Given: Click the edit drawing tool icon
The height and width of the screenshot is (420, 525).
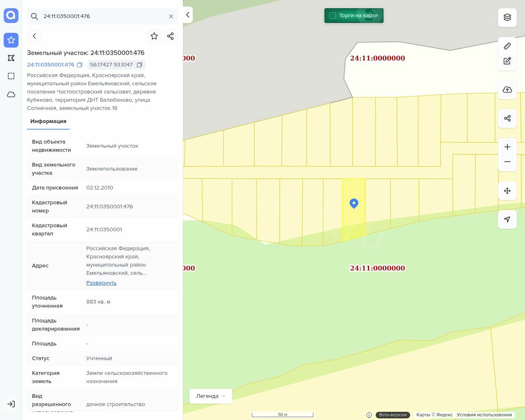Looking at the screenshot, I should point(507,61).
